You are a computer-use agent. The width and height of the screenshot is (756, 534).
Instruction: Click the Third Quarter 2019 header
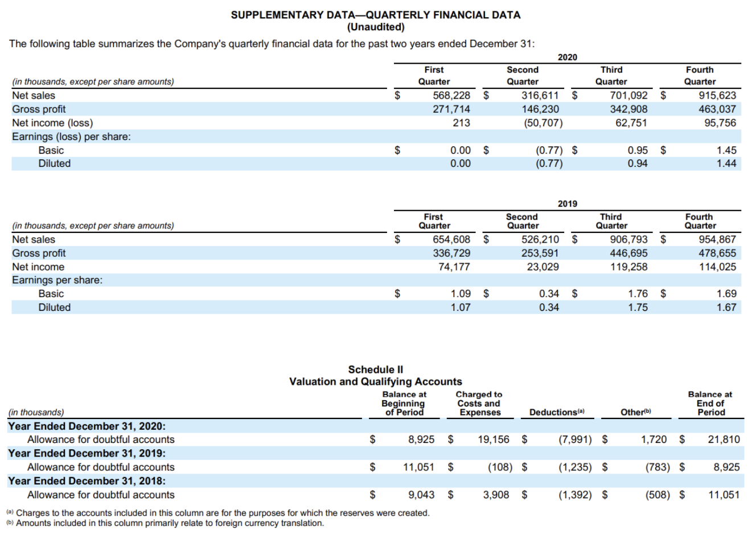(x=611, y=220)
